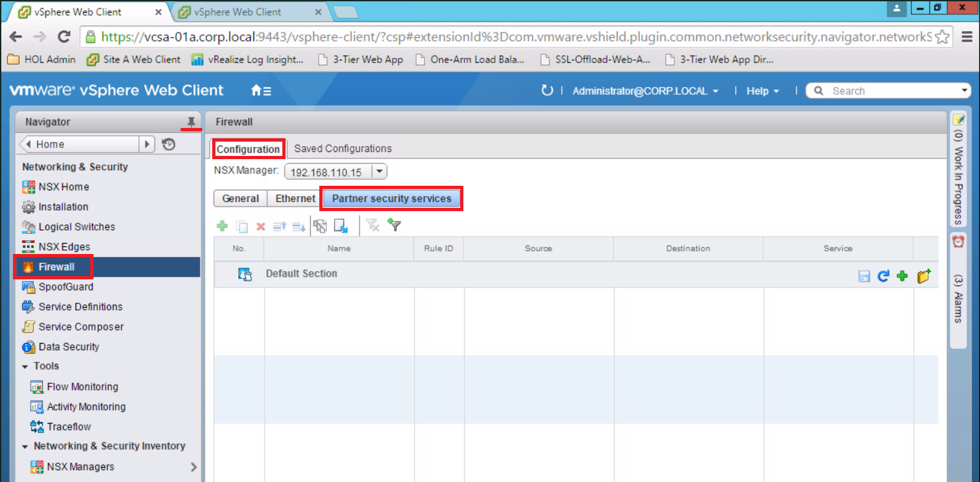Click the export configuration icon
The height and width of the screenshot is (482, 980).
[341, 226]
